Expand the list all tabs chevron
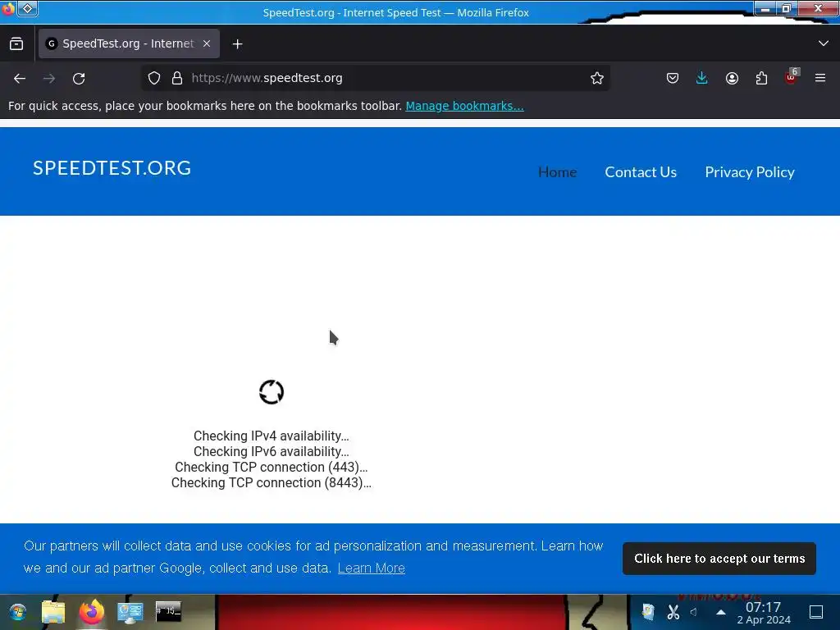 (824, 43)
